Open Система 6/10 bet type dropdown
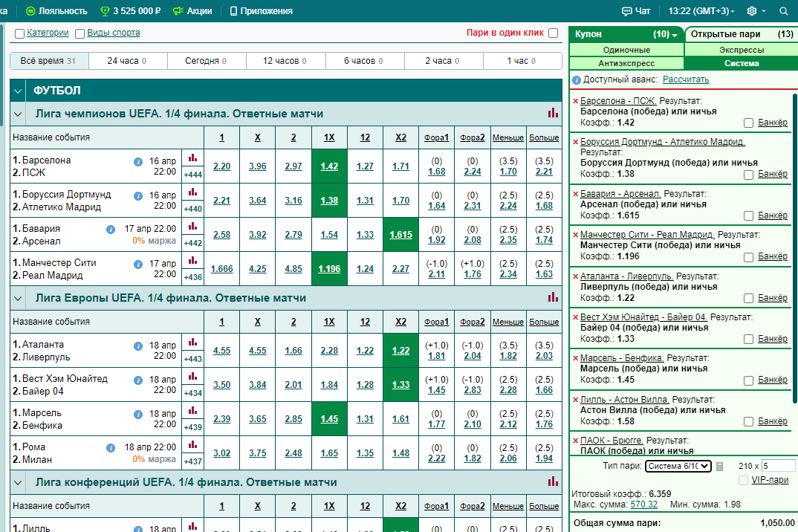 [678, 466]
